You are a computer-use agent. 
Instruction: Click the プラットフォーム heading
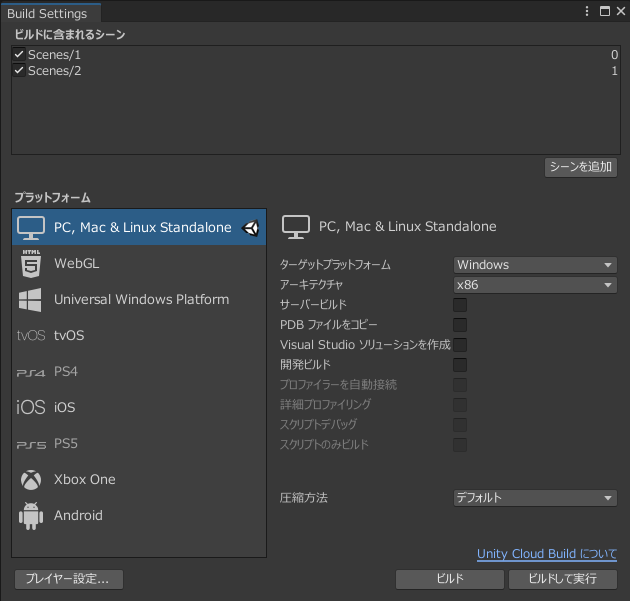53,198
